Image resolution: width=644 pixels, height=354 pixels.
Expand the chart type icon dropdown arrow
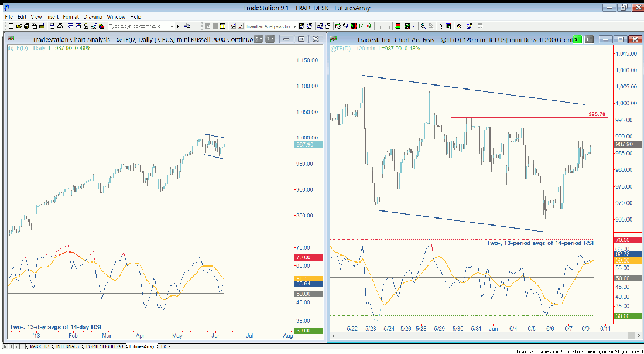tap(413, 26)
